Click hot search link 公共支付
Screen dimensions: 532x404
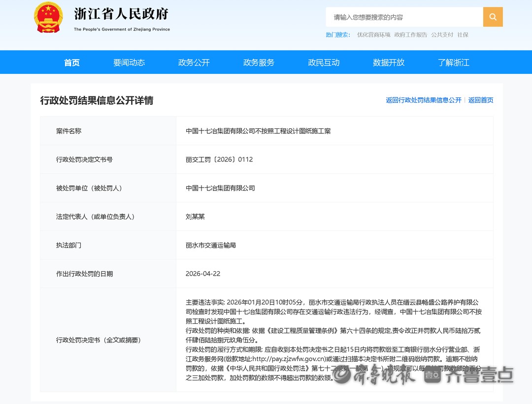click(x=442, y=35)
